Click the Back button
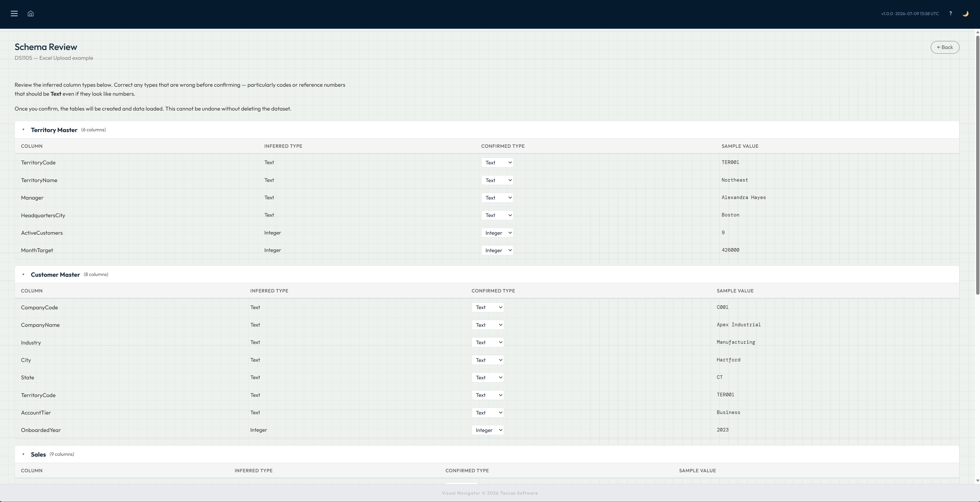The width and height of the screenshot is (980, 502). click(945, 47)
